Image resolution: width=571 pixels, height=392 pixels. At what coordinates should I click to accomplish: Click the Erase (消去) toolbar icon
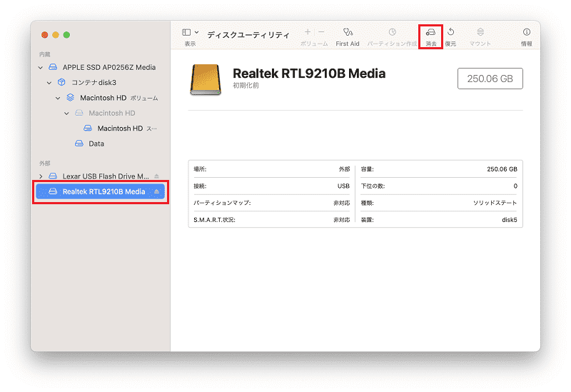(430, 32)
